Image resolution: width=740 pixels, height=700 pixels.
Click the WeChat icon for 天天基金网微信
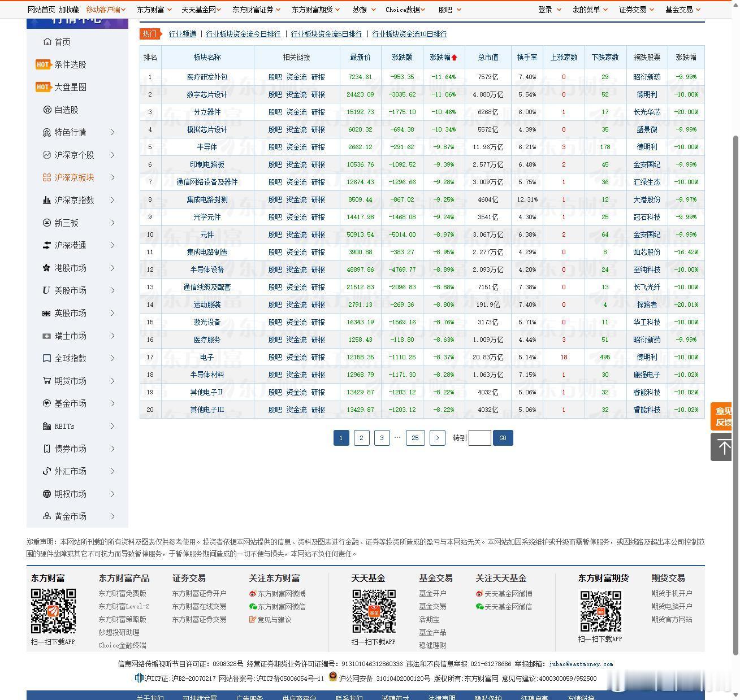pyautogui.click(x=479, y=607)
